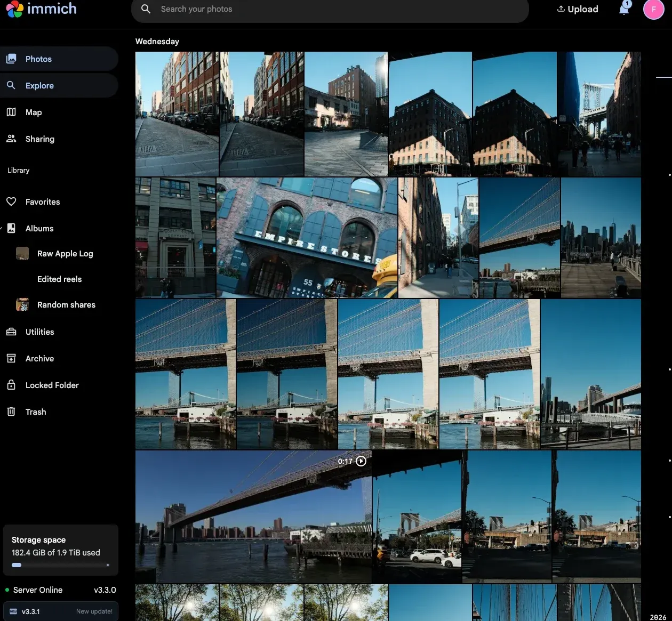672x621 pixels.
Task: Click the Upload button
Action: [x=578, y=9]
